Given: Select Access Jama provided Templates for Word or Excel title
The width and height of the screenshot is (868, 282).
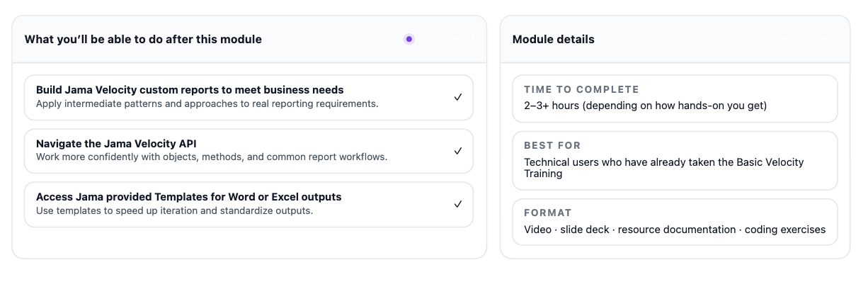Looking at the screenshot, I should pyautogui.click(x=189, y=197).
